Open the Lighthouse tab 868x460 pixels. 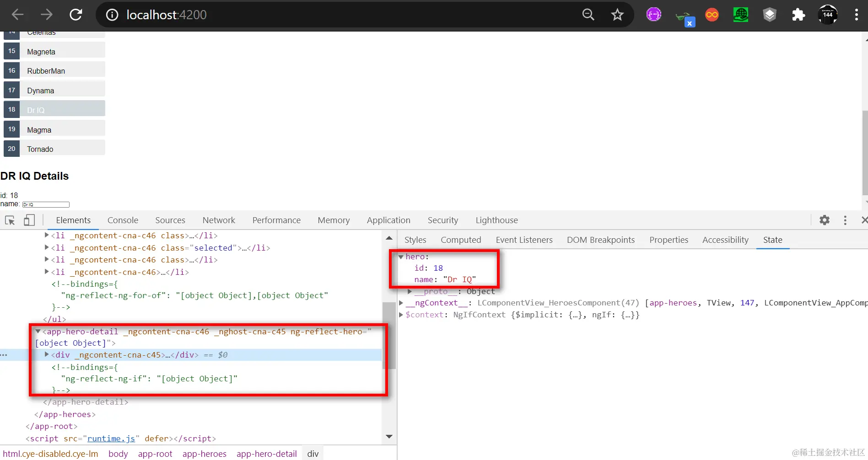pos(496,220)
